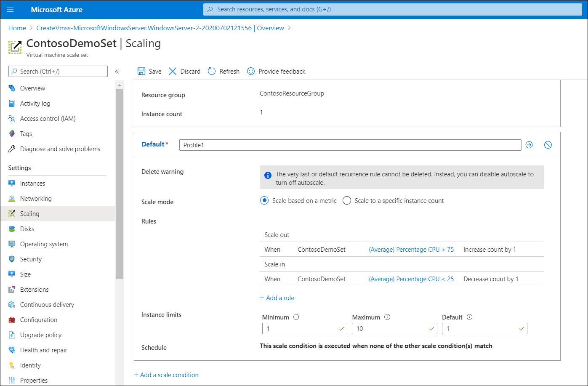588x386 pixels.
Task: Click the Size icon in sidebar
Action: click(x=12, y=274)
